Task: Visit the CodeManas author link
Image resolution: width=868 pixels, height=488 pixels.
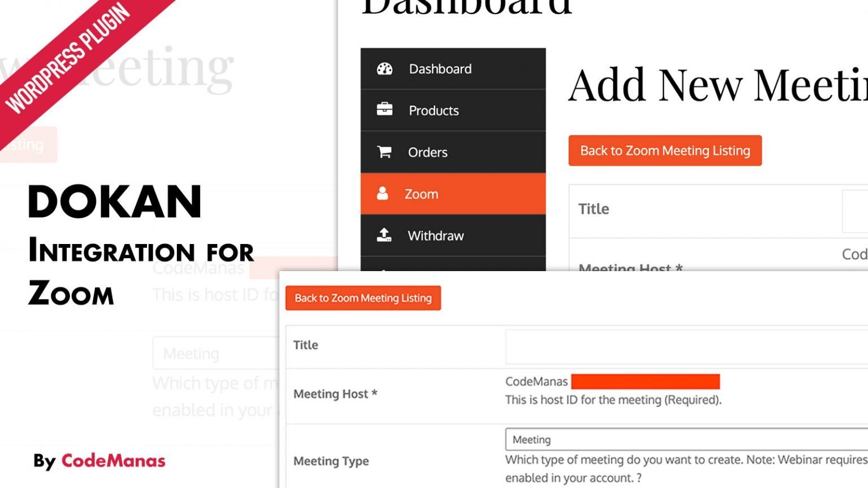Action: point(113,461)
